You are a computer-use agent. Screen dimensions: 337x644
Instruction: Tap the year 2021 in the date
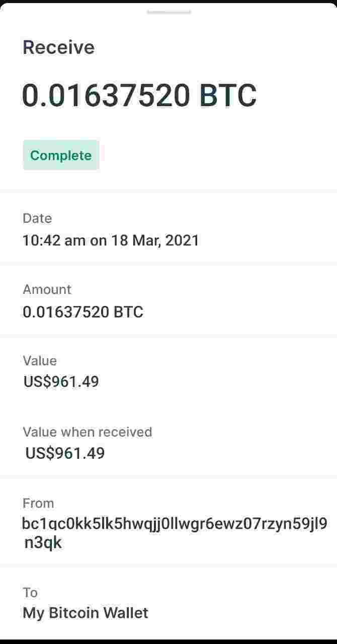tap(182, 240)
